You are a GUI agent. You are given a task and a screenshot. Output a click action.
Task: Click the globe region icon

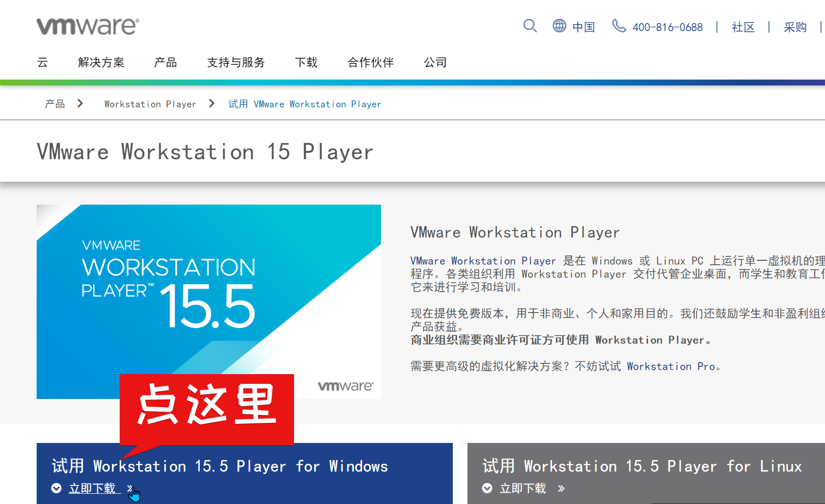tap(559, 25)
